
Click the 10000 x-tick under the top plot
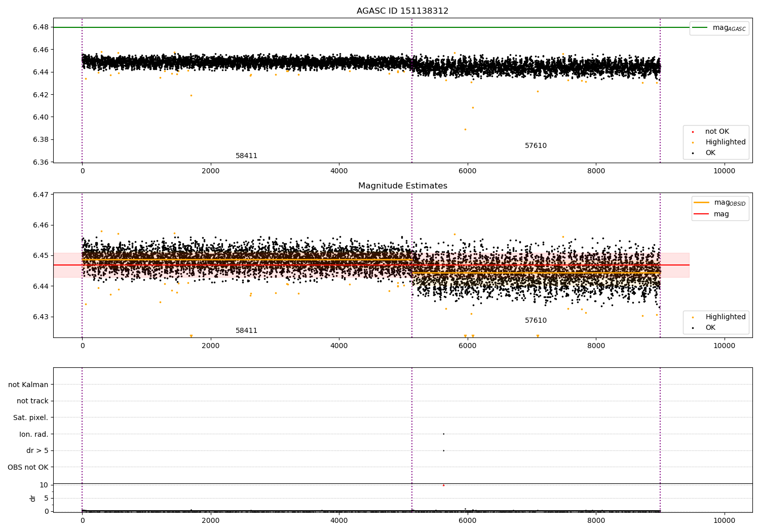pyautogui.click(x=724, y=171)
